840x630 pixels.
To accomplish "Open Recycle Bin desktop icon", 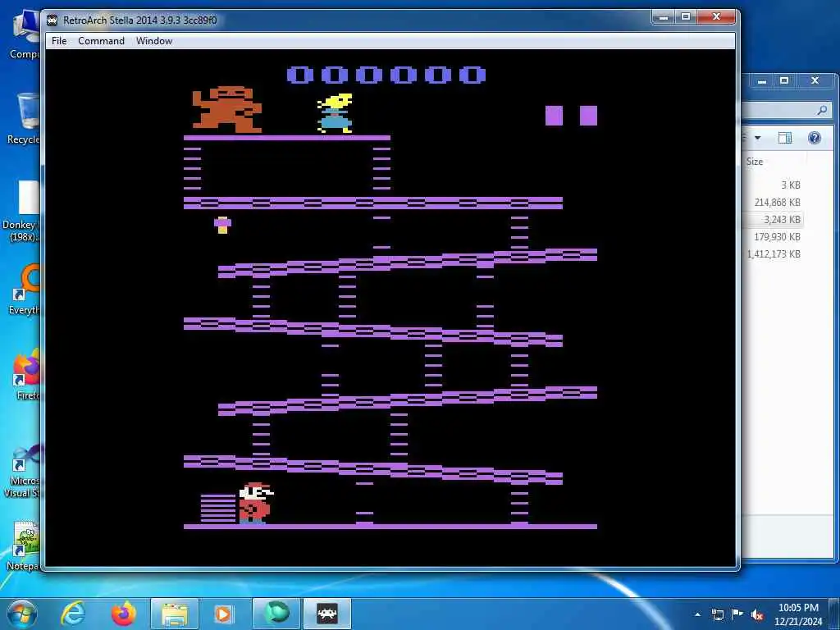I will [24, 119].
